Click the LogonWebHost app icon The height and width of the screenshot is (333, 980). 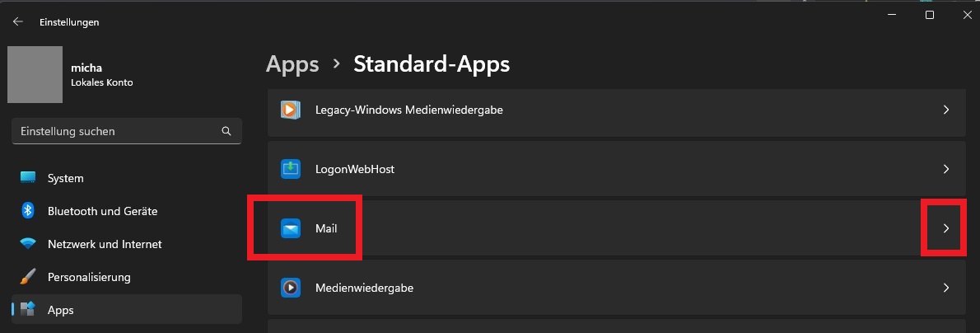point(290,169)
